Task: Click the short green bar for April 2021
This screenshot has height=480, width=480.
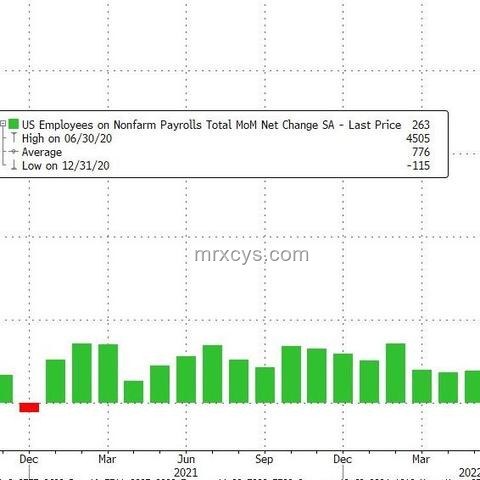Action: (134, 392)
